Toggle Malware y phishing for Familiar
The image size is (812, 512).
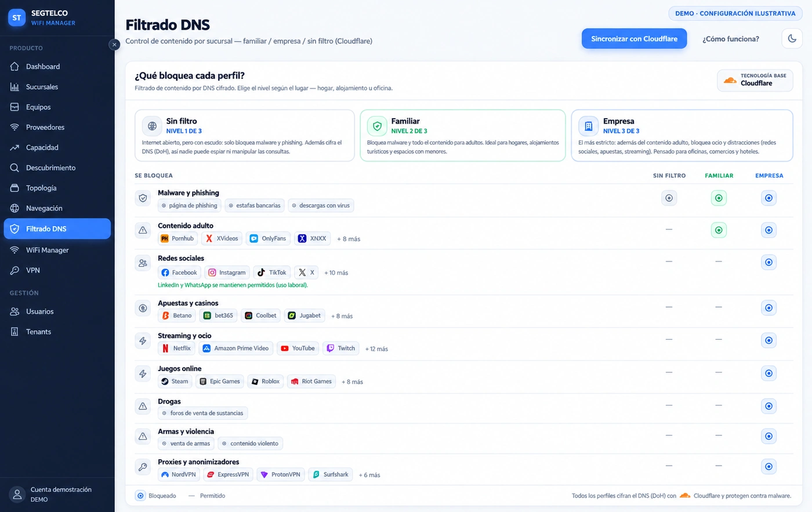(719, 198)
